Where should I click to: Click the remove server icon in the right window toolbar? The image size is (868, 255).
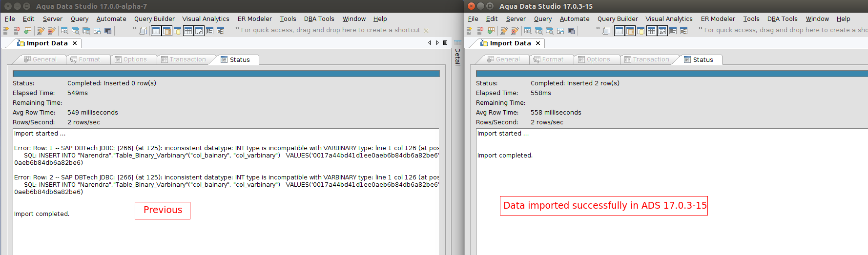(x=480, y=31)
